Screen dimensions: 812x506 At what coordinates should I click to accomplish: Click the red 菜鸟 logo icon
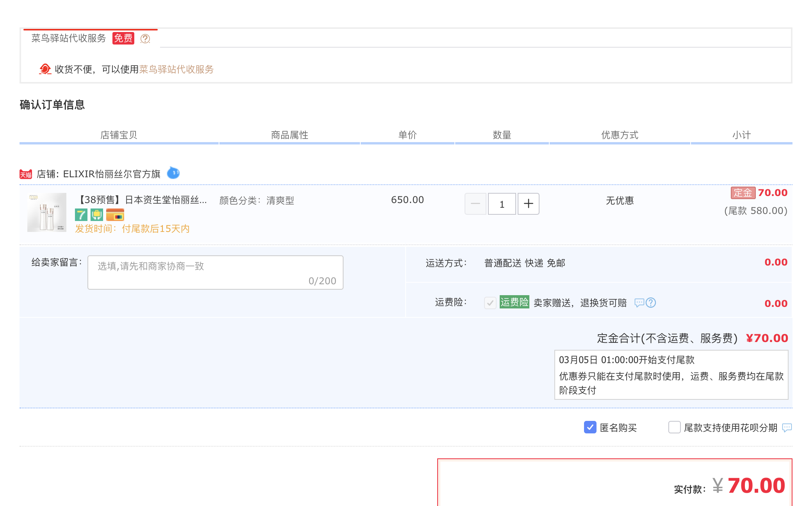[x=45, y=69]
